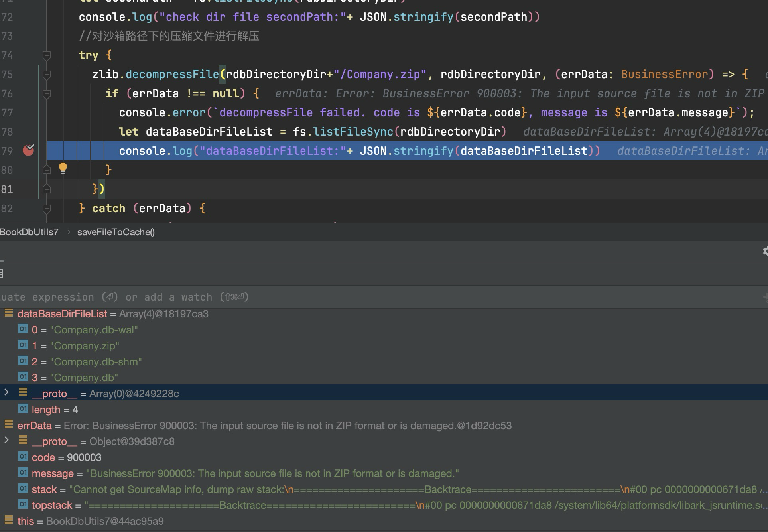Viewport: 768px width, 532px height.
Task: Click the inline errData hint on line 76
Action: pos(520,94)
